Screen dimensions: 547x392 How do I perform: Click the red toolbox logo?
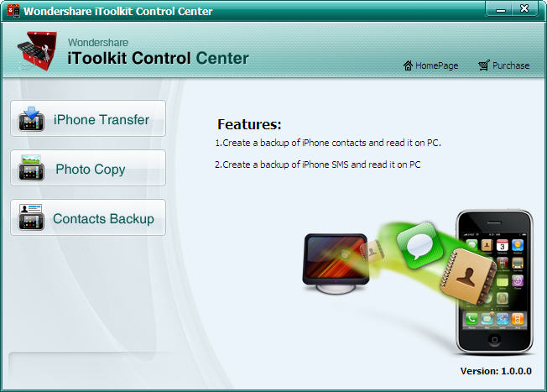[x=37, y=50]
